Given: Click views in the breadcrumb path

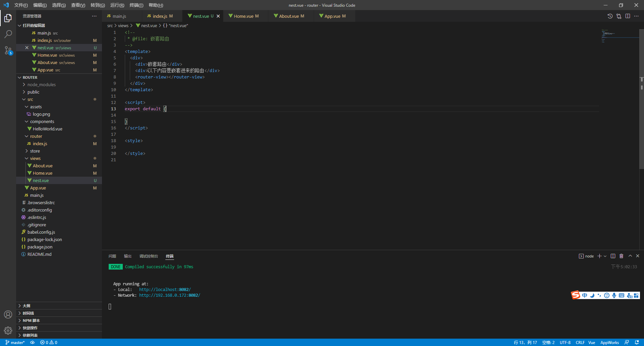Looking at the screenshot, I should [123, 25].
